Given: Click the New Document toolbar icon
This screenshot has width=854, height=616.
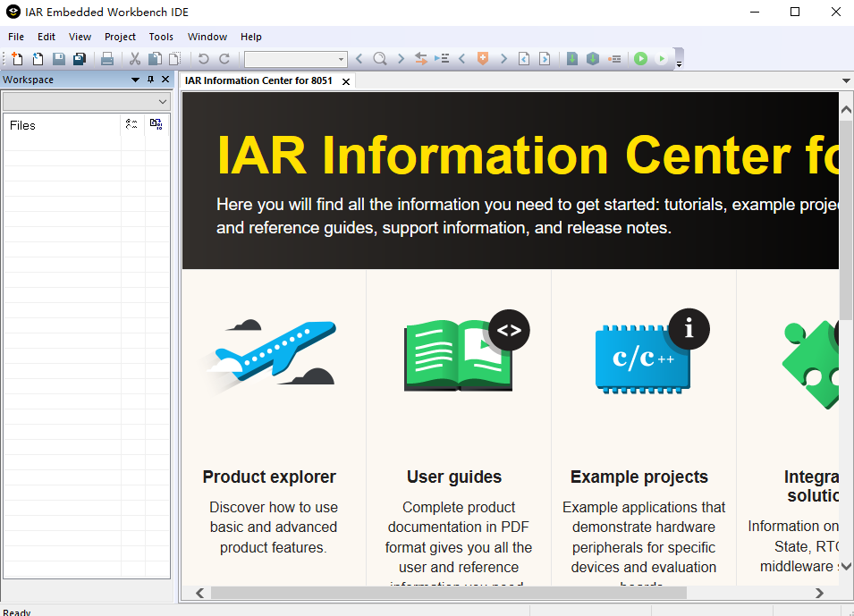Looking at the screenshot, I should 18,59.
